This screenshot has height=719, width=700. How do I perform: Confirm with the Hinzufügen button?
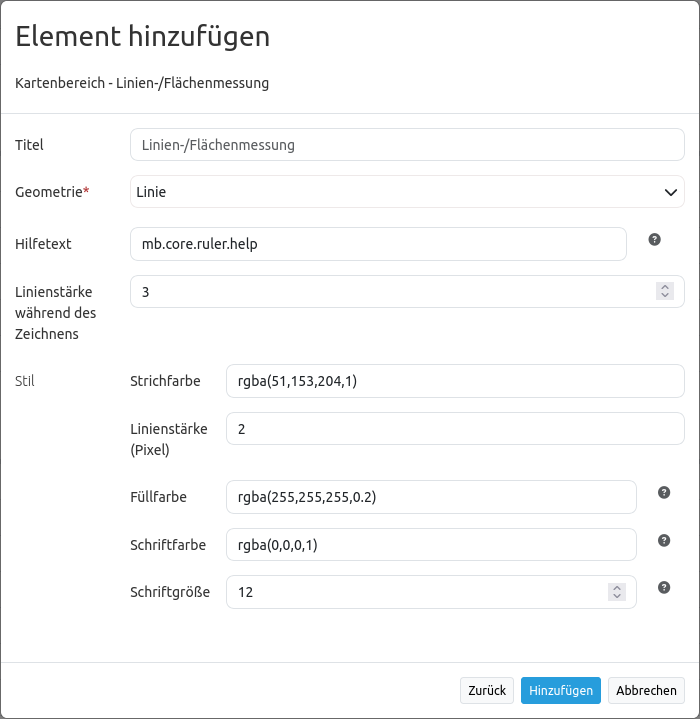pos(560,691)
